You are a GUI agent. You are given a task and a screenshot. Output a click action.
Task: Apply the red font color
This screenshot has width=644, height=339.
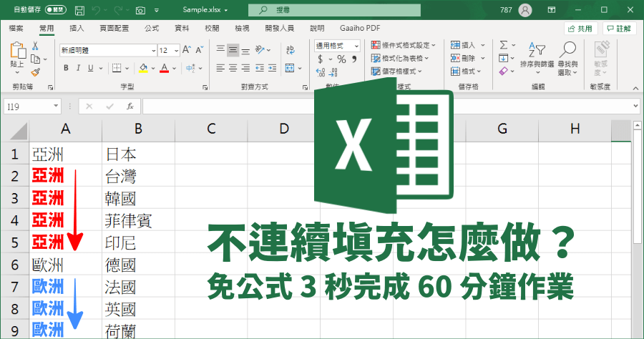[165, 68]
